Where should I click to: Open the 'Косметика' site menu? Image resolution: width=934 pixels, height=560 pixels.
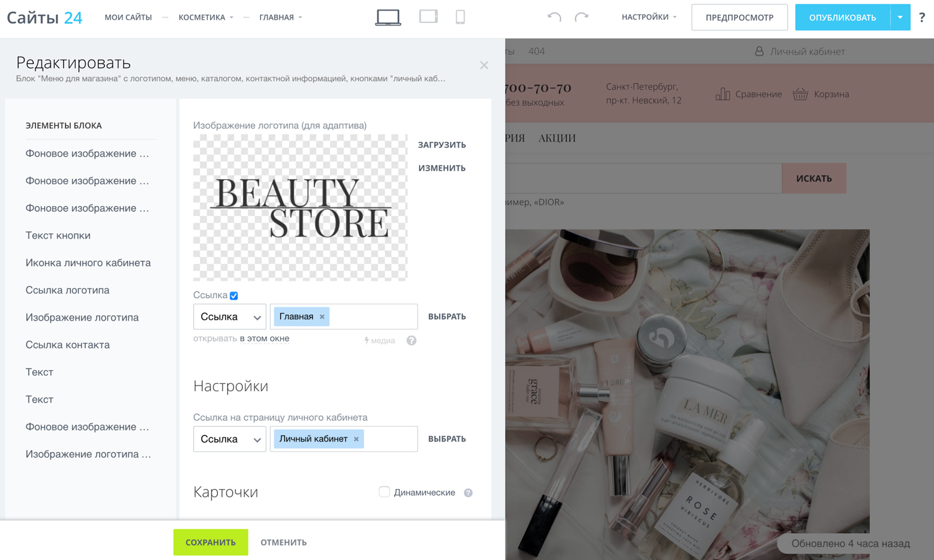pyautogui.click(x=205, y=17)
